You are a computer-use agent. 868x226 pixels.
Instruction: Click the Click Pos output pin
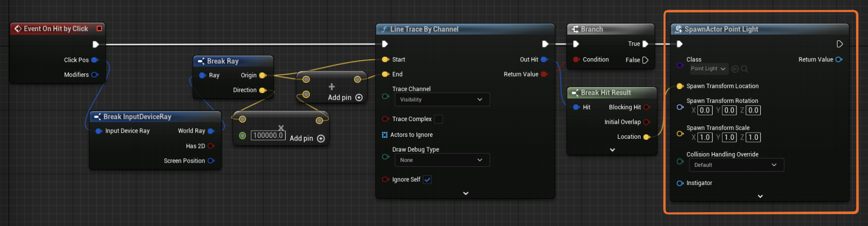coord(95,60)
